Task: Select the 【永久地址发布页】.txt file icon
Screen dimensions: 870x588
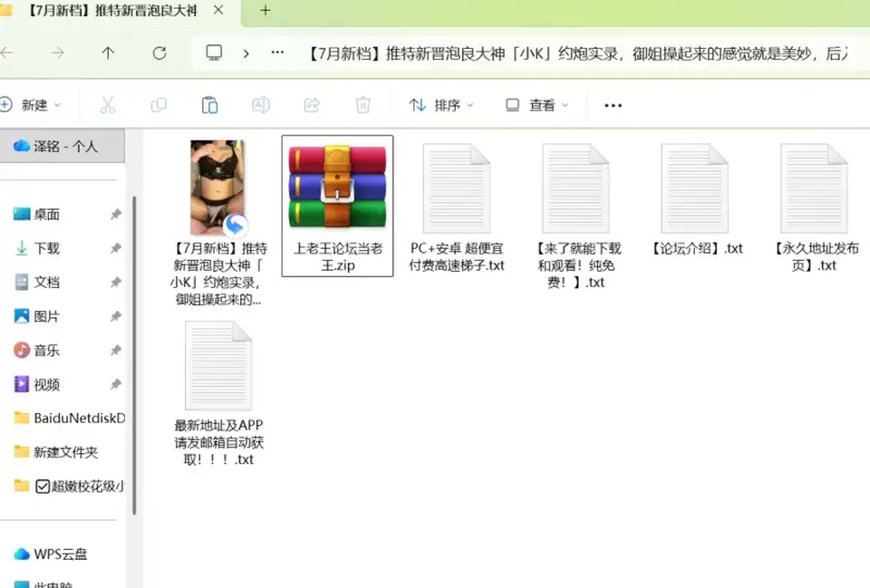Action: (814, 188)
